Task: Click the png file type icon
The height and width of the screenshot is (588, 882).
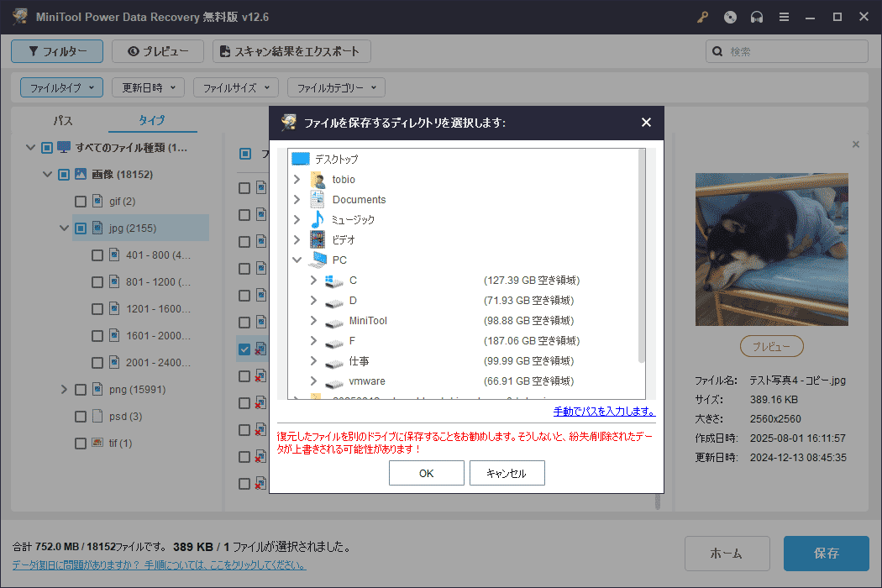Action: point(97,390)
